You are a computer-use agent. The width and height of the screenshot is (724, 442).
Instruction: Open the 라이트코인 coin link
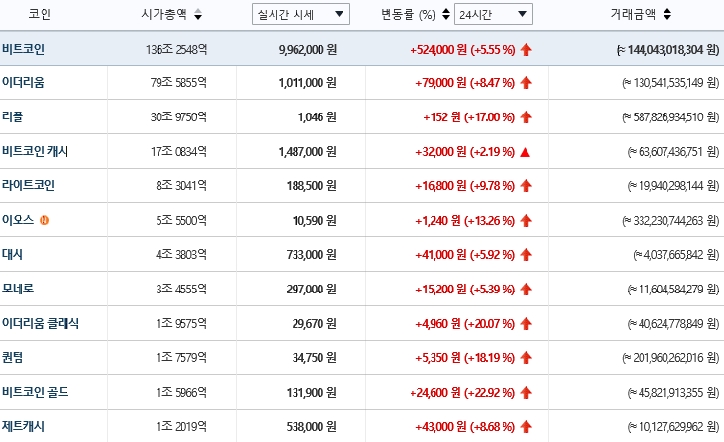click(x=28, y=186)
